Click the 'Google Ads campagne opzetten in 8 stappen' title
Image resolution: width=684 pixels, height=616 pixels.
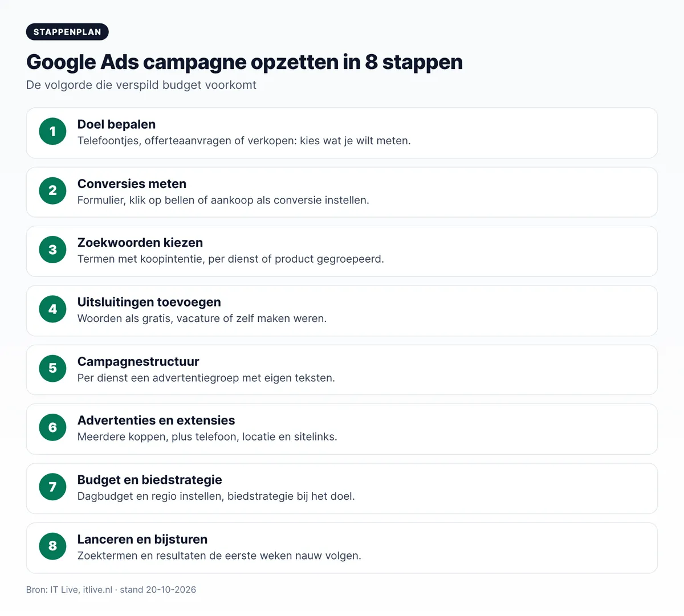(x=245, y=62)
